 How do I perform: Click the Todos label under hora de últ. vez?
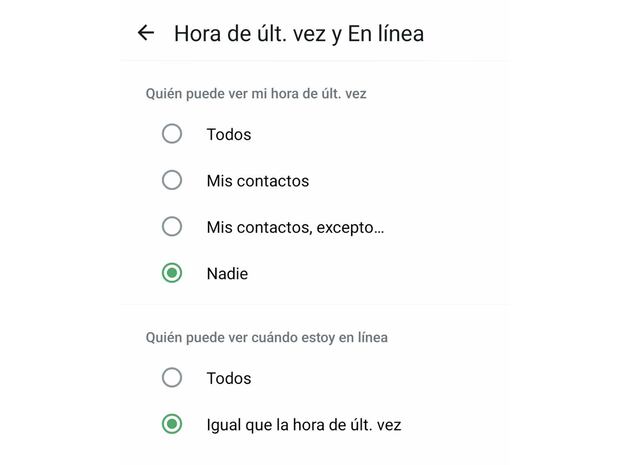[x=229, y=134]
